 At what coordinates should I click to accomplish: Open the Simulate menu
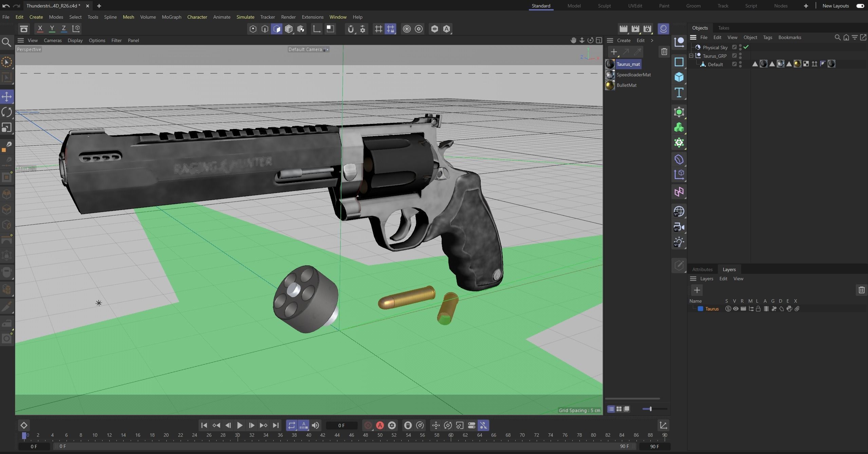pos(245,17)
